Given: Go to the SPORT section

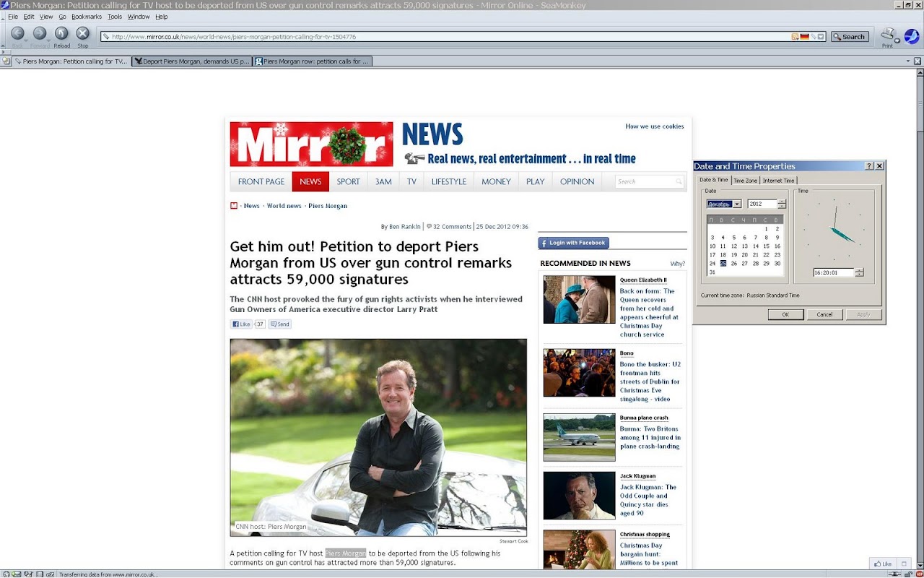Looking at the screenshot, I should [x=348, y=181].
